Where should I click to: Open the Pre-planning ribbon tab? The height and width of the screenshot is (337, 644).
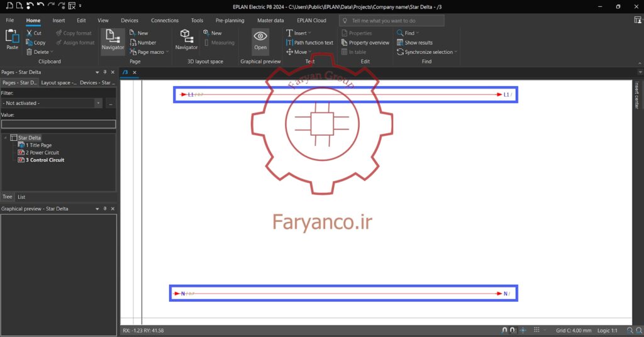tap(230, 20)
